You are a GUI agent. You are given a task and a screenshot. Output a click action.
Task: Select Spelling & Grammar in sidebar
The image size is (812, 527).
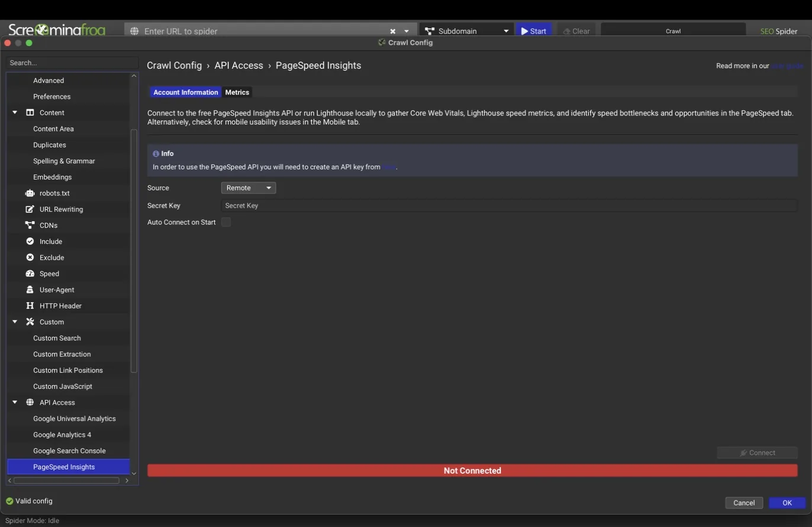[64, 161]
